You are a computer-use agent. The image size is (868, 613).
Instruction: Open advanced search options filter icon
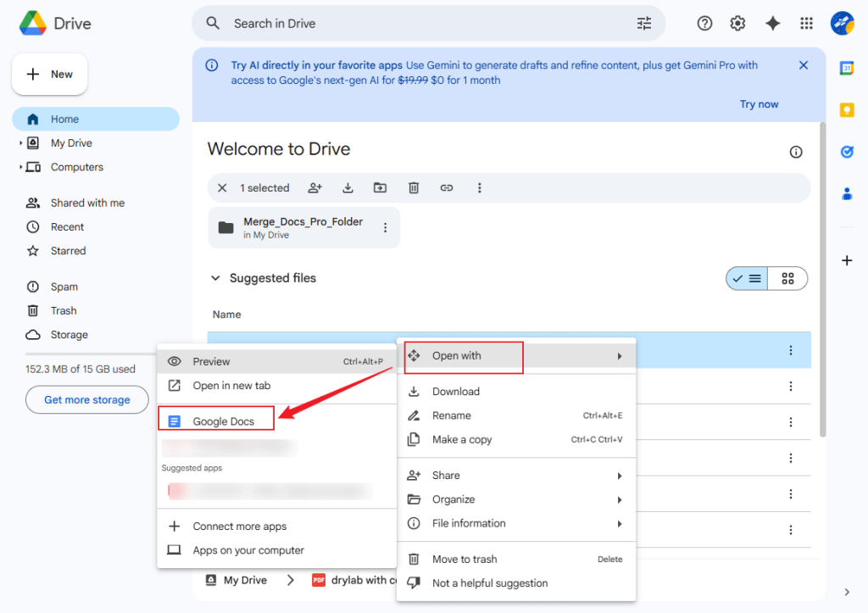(644, 23)
